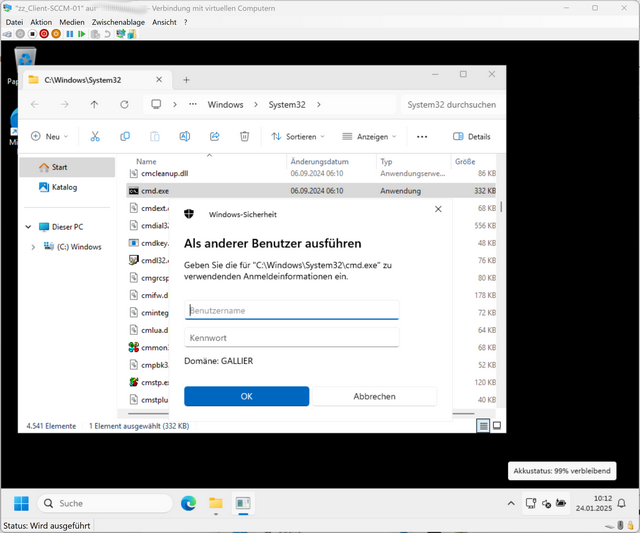Viewport: 640px width, 533px height.
Task: Click the Explorer Back arrow
Action: (x=35, y=104)
